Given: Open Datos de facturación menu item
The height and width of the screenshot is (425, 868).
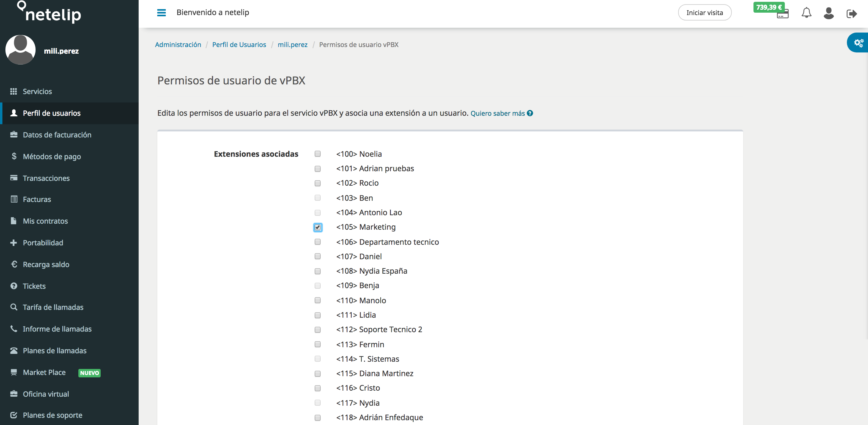Looking at the screenshot, I should (x=69, y=135).
